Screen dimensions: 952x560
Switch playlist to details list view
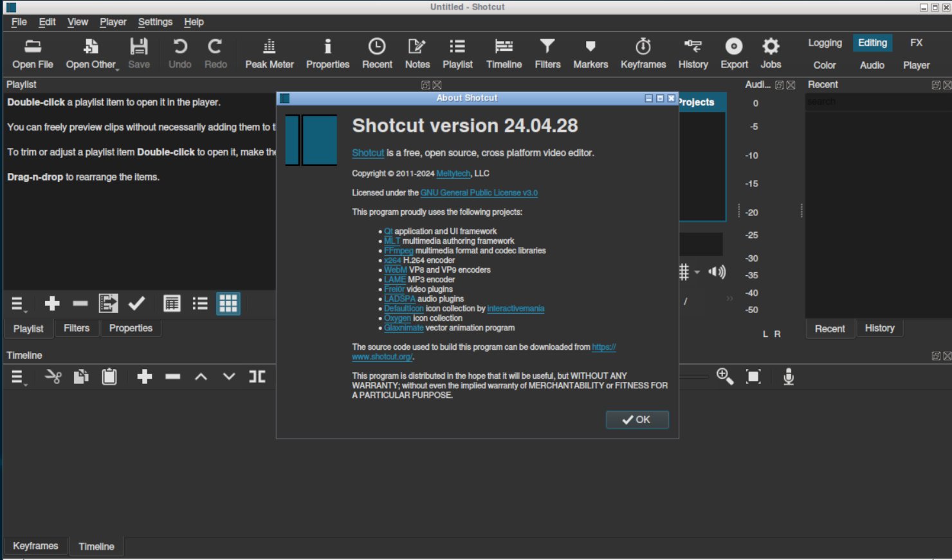click(172, 303)
